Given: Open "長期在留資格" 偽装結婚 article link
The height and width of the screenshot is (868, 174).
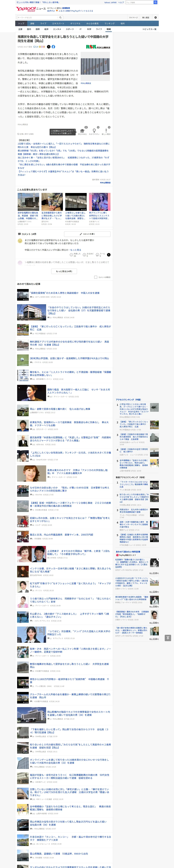Looking at the screenshot, I should [x=65, y=293].
